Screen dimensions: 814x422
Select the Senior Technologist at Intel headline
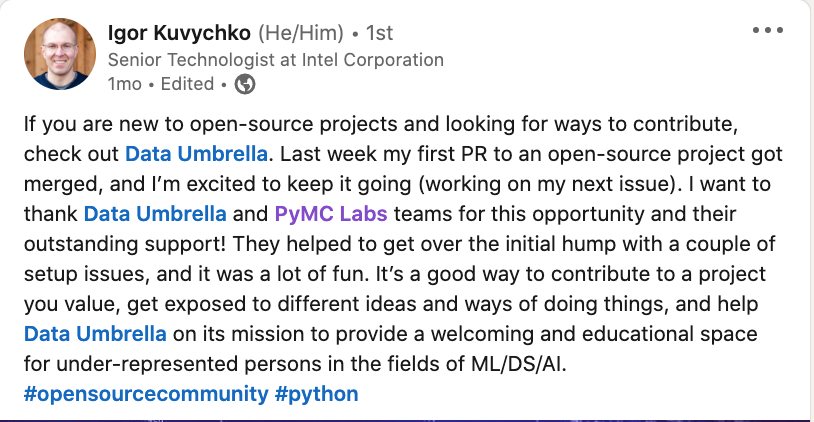coord(275,60)
